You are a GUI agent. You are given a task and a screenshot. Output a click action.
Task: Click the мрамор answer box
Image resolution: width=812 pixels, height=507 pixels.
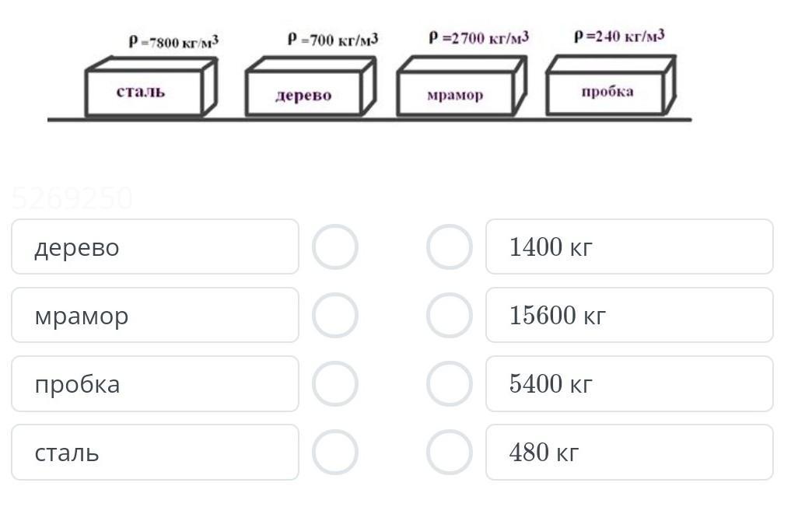pyautogui.click(x=156, y=315)
